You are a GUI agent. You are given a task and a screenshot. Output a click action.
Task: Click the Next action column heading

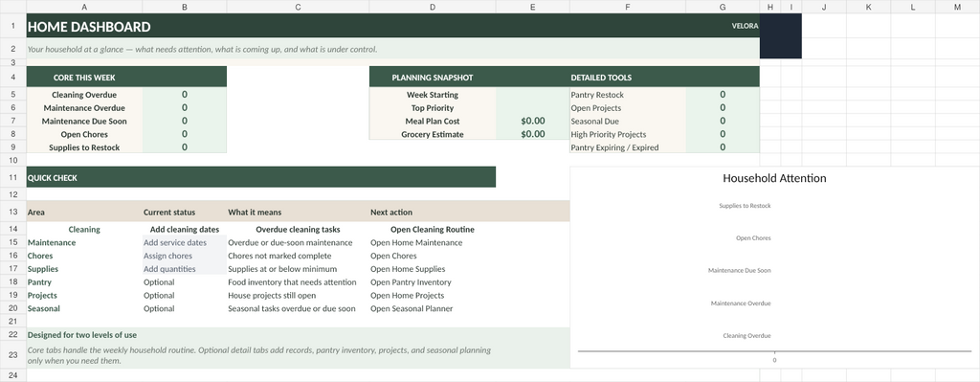pyautogui.click(x=433, y=212)
